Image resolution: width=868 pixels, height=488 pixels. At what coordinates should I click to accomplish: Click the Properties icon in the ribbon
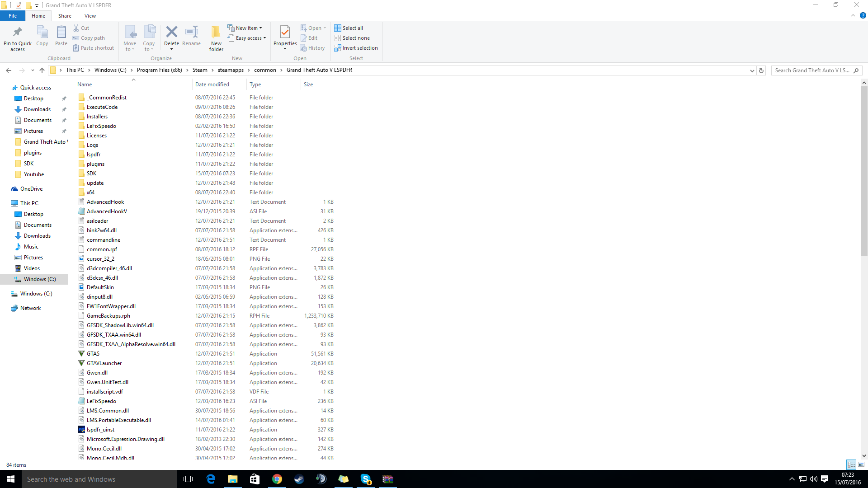[285, 33]
